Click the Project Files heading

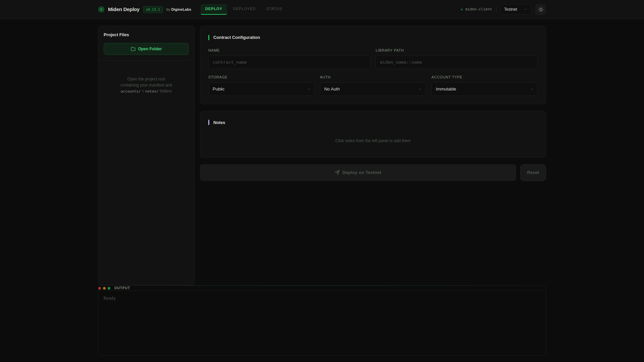click(x=116, y=35)
